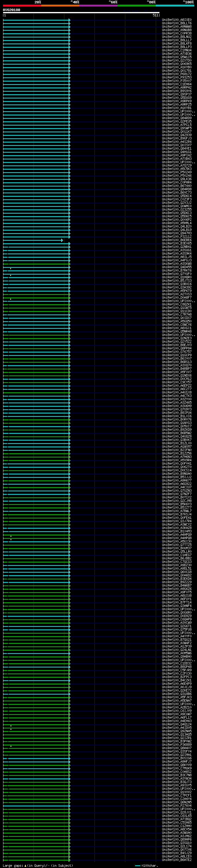Select the UniRef100_A7XB36 label
This screenshot has width=197, height=868.
[x=177, y=54]
